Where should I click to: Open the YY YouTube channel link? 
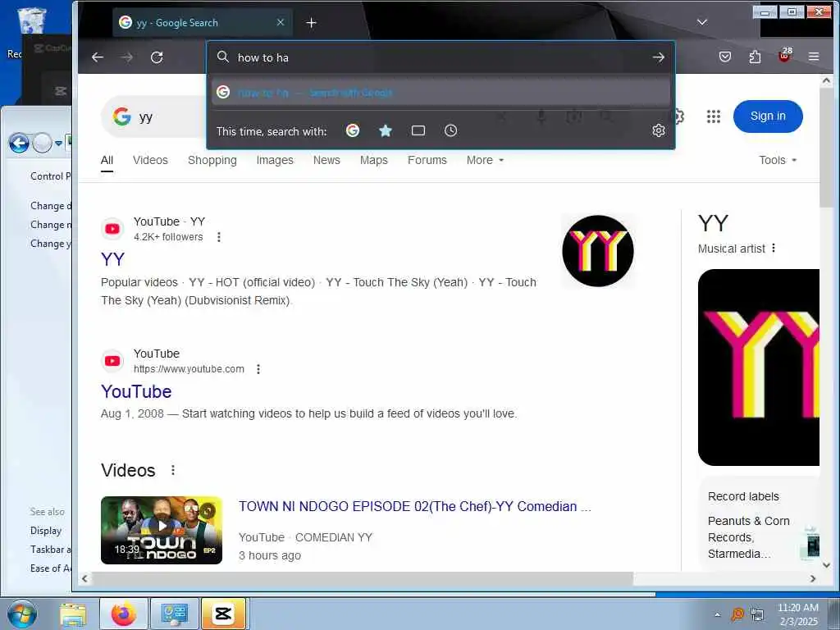click(x=112, y=259)
